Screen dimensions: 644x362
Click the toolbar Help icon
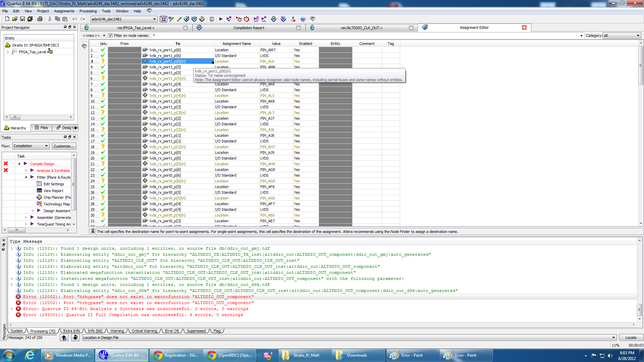pyautogui.click(x=303, y=19)
